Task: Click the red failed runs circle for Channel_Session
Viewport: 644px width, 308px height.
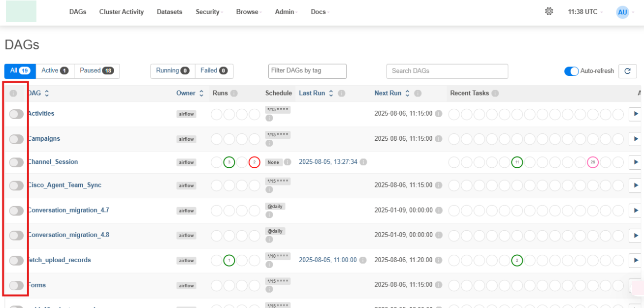Action: tap(254, 162)
